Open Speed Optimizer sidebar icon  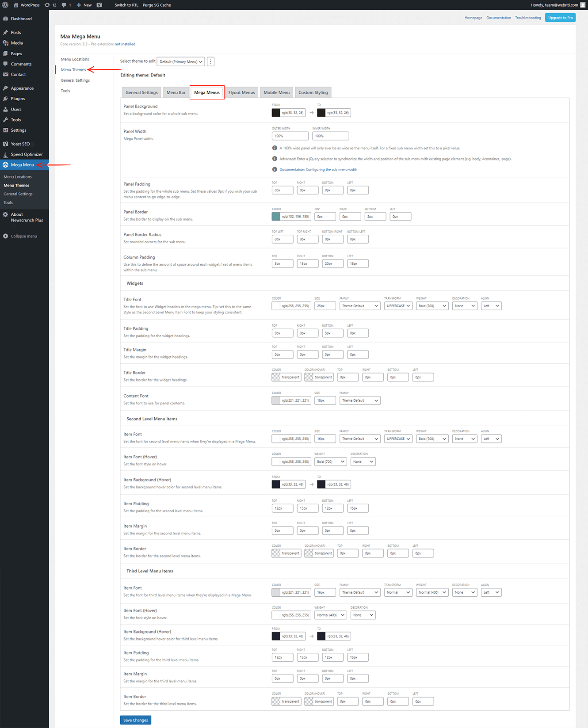coord(5,154)
